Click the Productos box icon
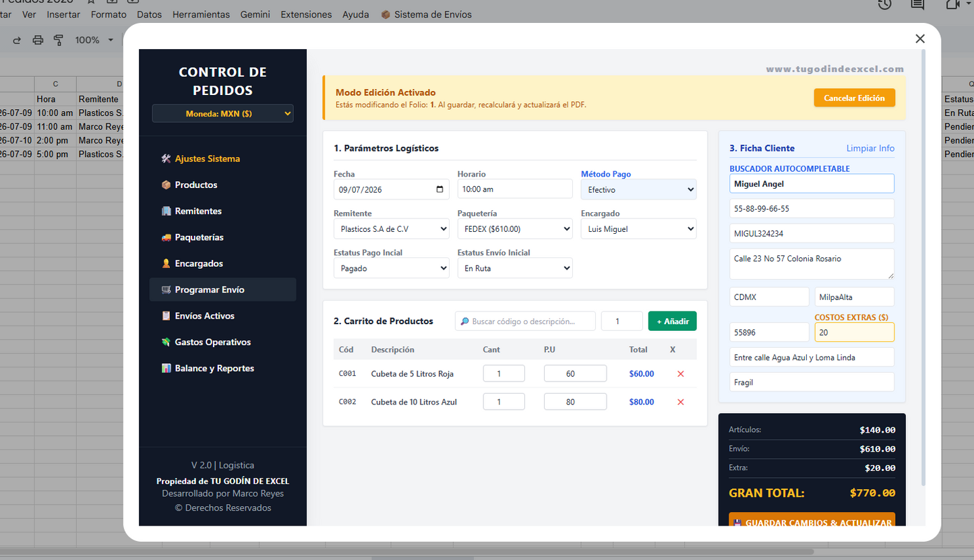The width and height of the screenshot is (974, 560). [x=166, y=185]
